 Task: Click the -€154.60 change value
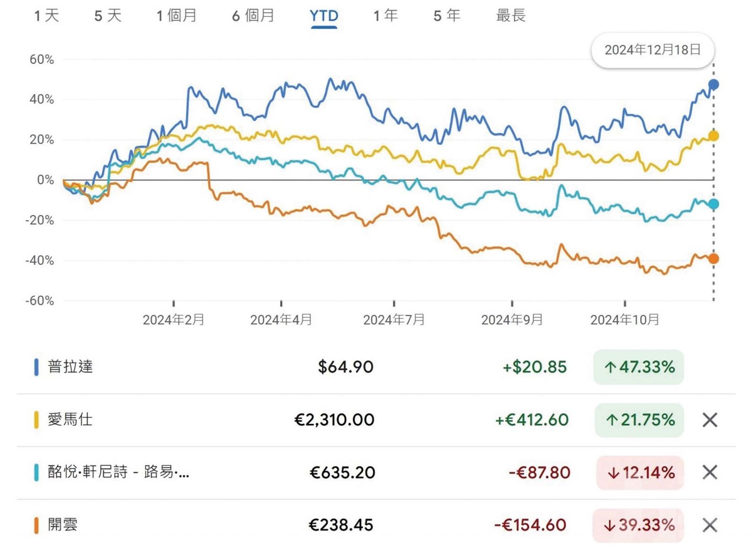530,525
